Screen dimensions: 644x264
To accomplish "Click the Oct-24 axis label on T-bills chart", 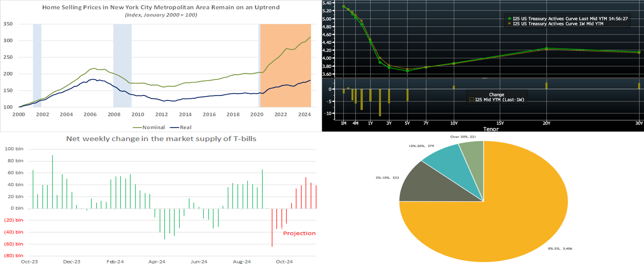I will coord(284,261).
